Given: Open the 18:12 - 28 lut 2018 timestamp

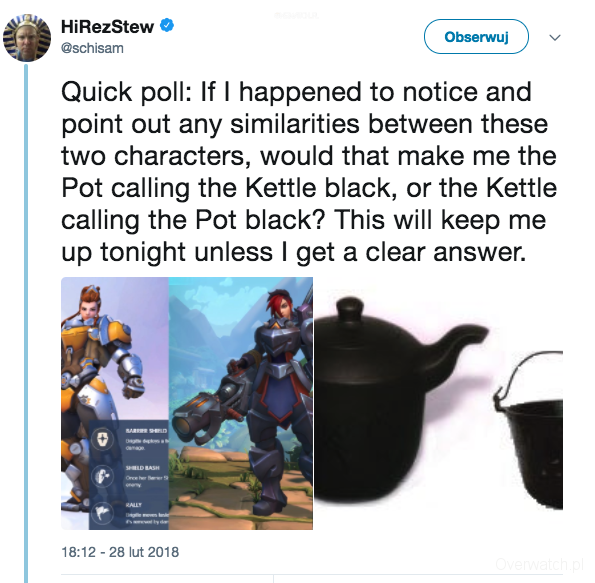Looking at the screenshot, I should click(120, 552).
